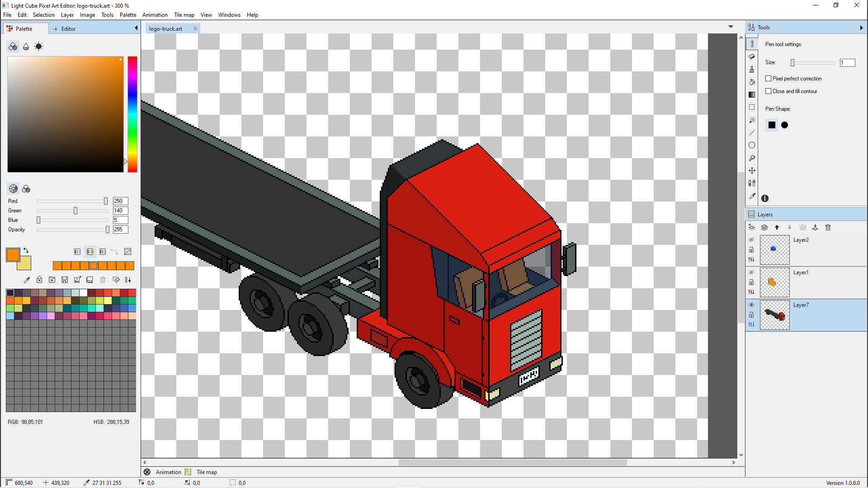Enable Pixel perfect correction

(x=768, y=78)
